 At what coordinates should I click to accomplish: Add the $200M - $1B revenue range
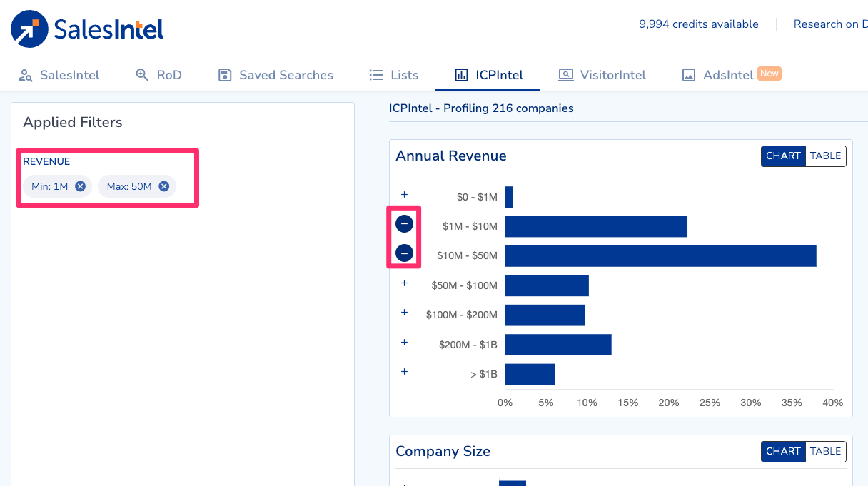(x=404, y=343)
